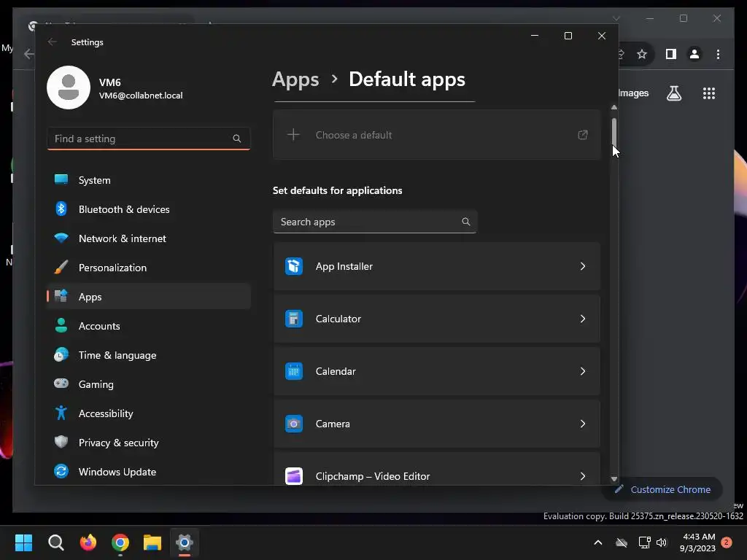Open Chrome three-dot menu
Viewport: 747px width, 560px height.
click(718, 54)
